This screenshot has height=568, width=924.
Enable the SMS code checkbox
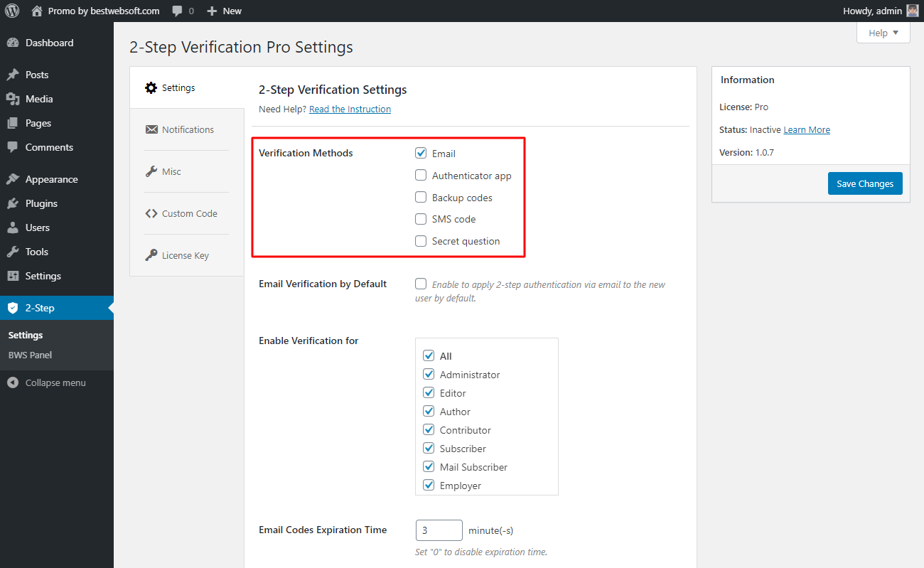[x=421, y=219]
